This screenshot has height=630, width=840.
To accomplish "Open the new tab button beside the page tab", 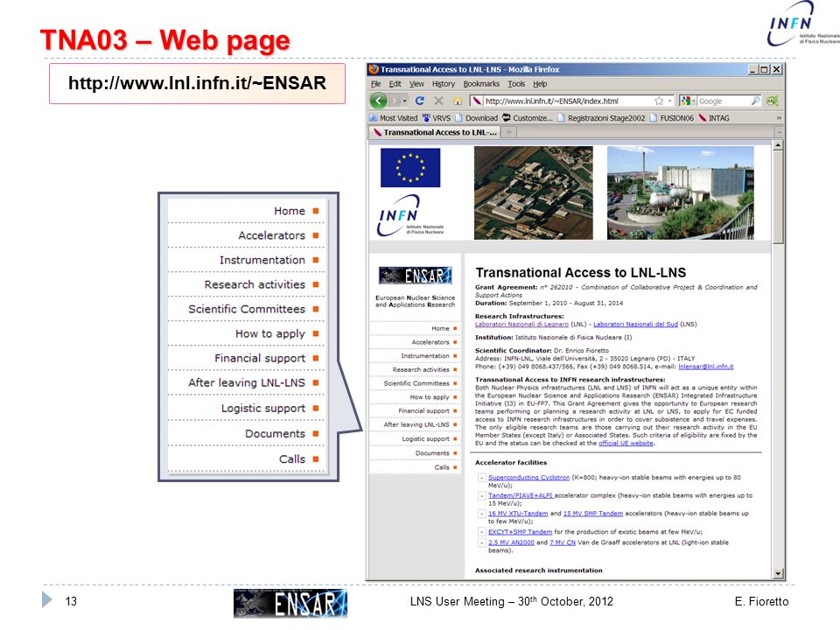I will [x=509, y=132].
